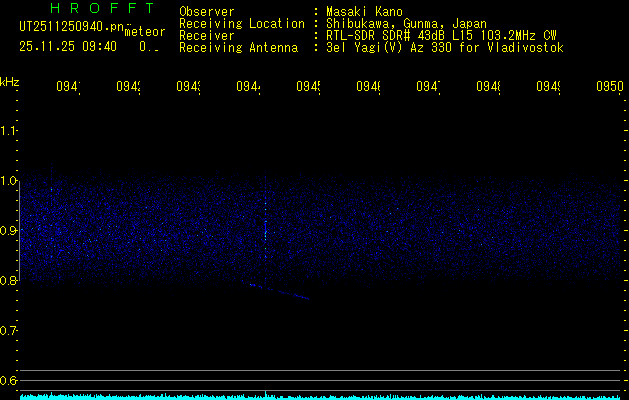Click the cyan signal level strip at the bottom

point(320,396)
